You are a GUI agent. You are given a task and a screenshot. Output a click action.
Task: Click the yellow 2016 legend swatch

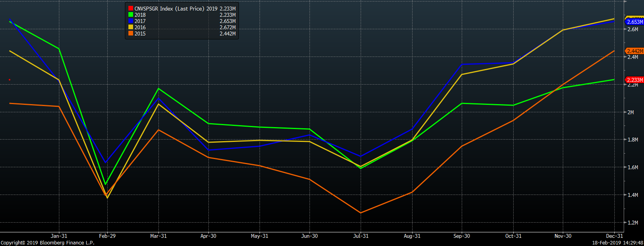[x=131, y=27]
